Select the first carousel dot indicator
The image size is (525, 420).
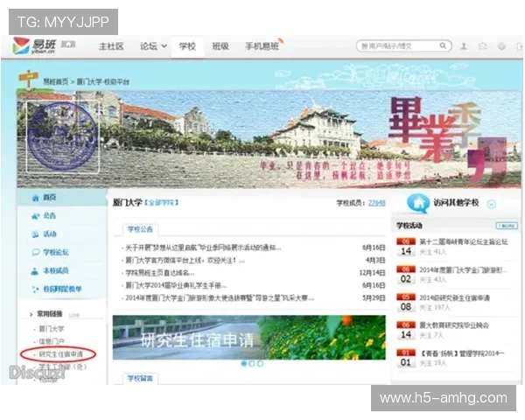244,363
